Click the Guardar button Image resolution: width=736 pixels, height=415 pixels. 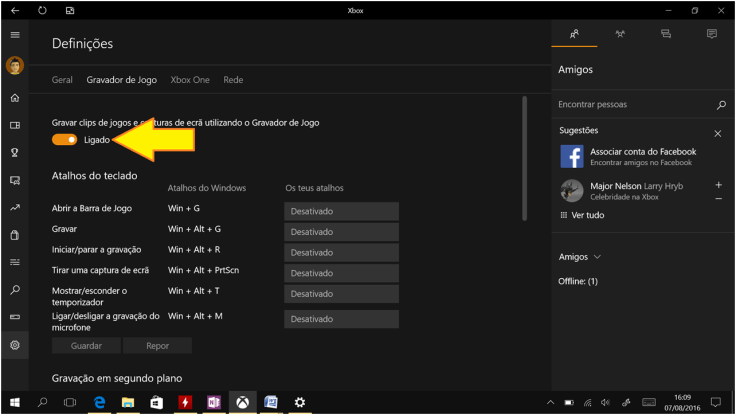click(86, 345)
